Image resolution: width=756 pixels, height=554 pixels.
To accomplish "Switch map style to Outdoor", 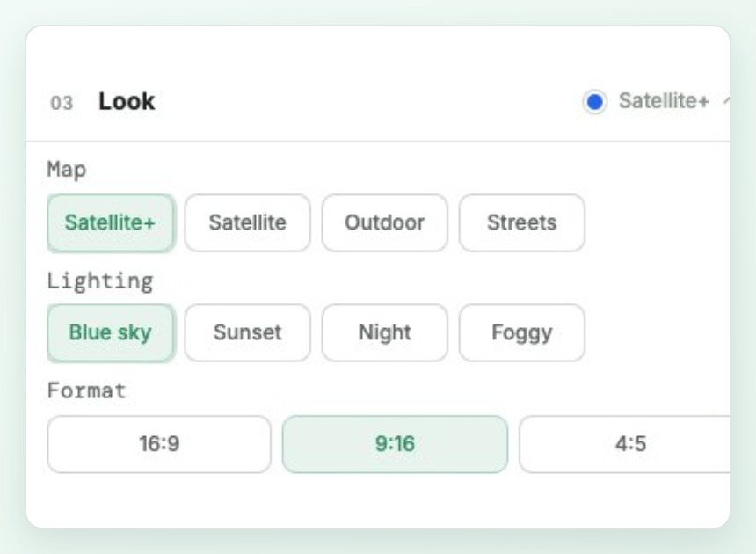I will (385, 222).
